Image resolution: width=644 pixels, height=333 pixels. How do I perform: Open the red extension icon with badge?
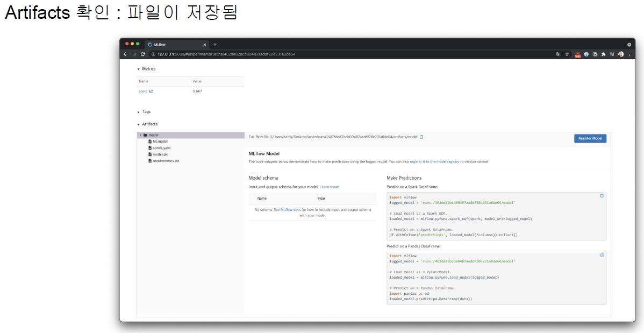tap(578, 54)
